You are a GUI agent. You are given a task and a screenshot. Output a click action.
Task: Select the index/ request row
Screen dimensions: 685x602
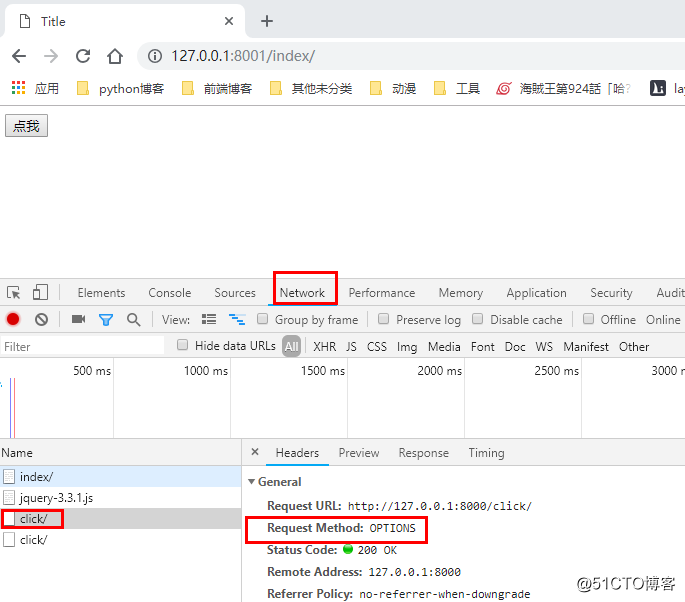(x=121, y=476)
